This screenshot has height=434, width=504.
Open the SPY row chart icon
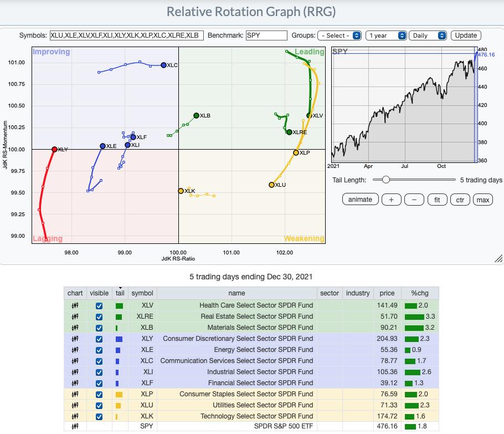coord(75,427)
